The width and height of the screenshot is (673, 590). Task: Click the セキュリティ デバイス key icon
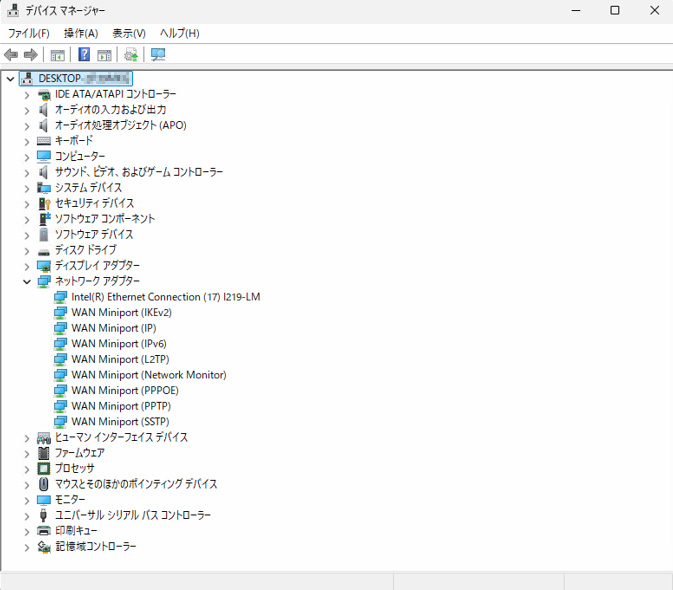[x=44, y=203]
